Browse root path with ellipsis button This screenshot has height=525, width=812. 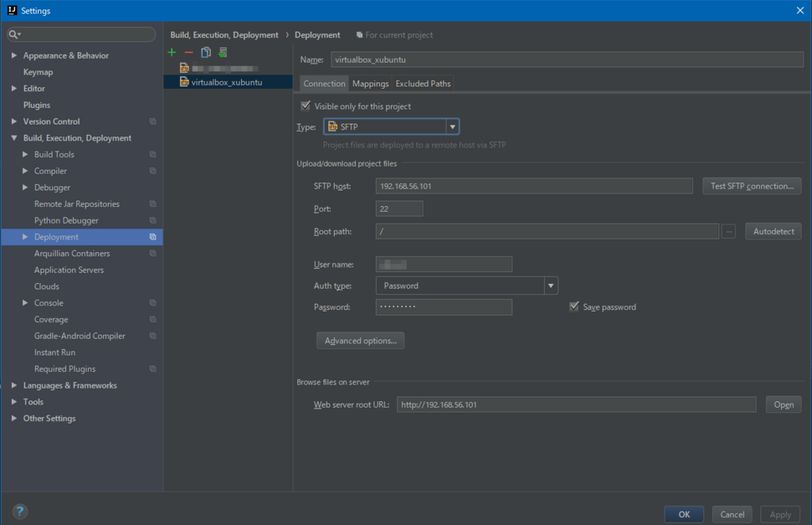[729, 232]
